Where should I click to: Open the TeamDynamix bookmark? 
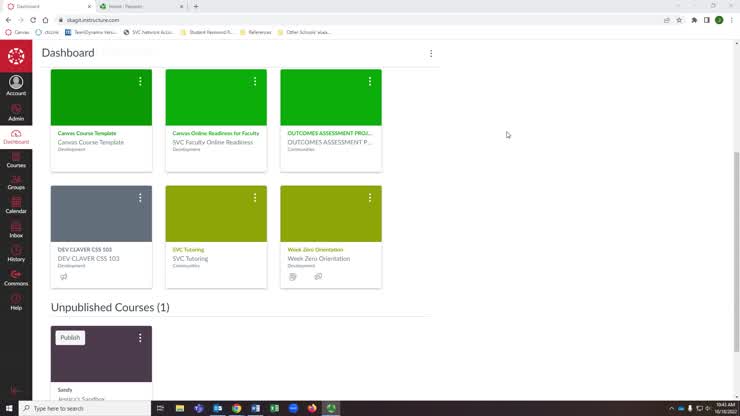pyautogui.click(x=91, y=32)
